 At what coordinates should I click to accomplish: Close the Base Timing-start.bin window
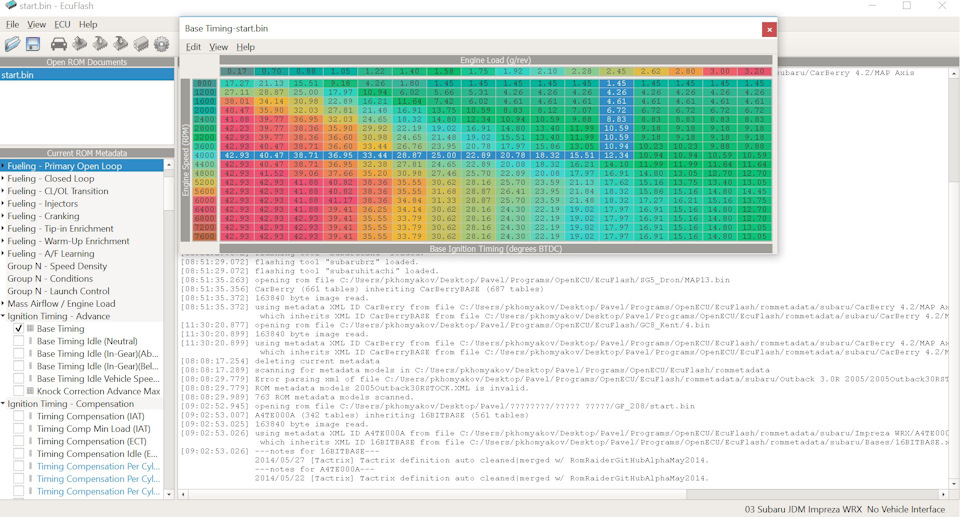[769, 29]
